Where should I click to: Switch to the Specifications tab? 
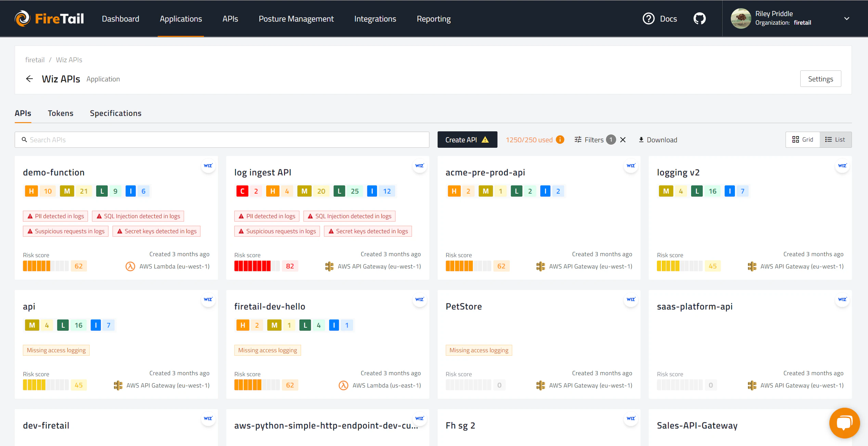(116, 113)
